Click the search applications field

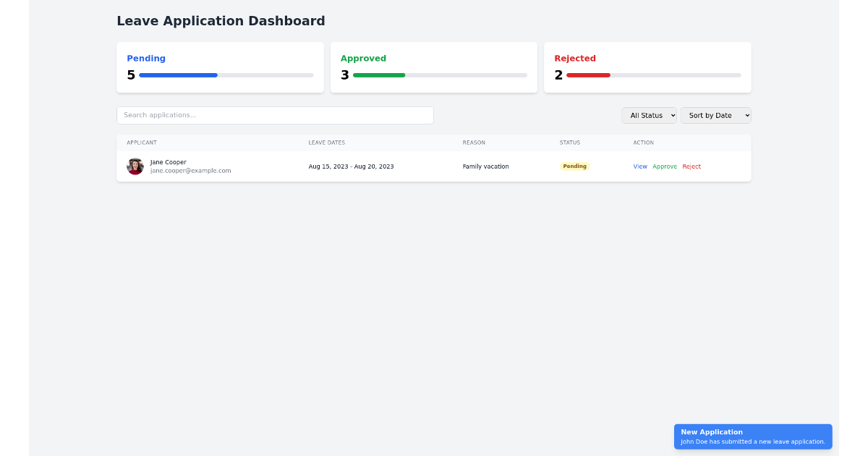tap(275, 115)
